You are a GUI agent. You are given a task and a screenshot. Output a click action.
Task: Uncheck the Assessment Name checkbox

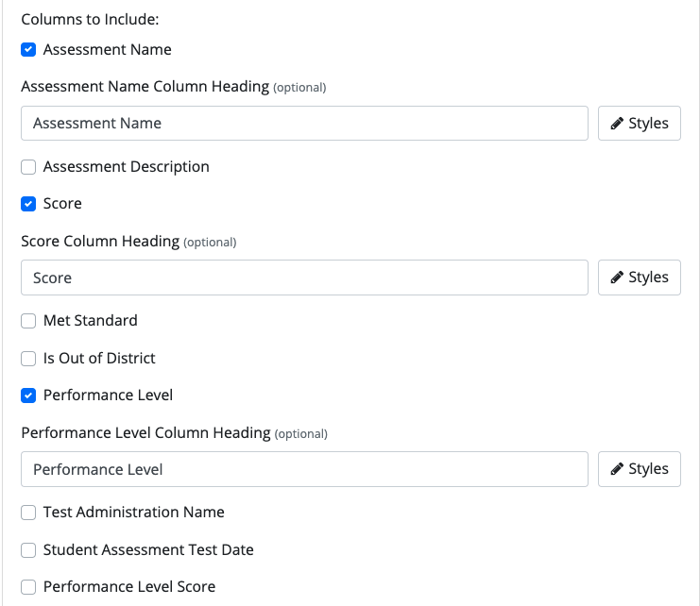point(28,49)
